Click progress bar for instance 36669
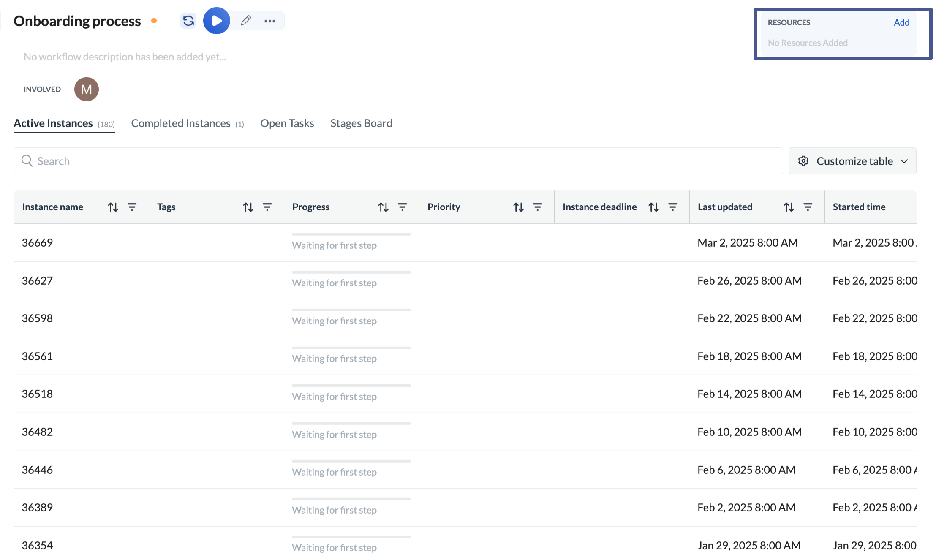 (351, 234)
